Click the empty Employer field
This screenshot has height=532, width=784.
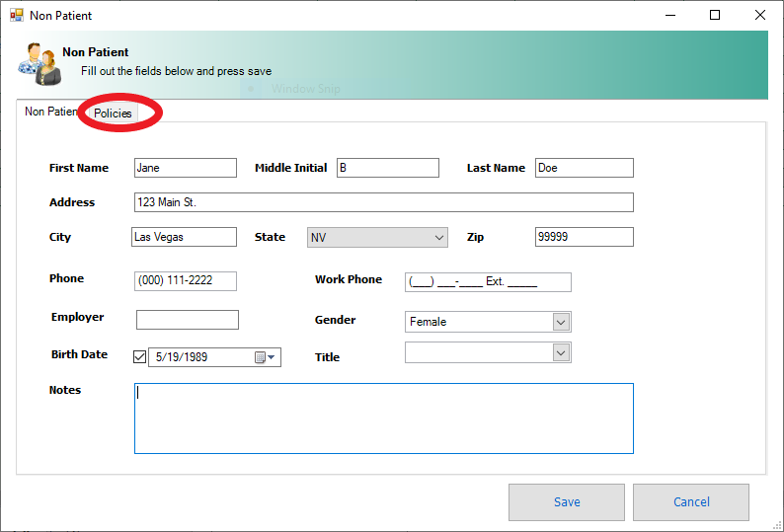[187, 320]
